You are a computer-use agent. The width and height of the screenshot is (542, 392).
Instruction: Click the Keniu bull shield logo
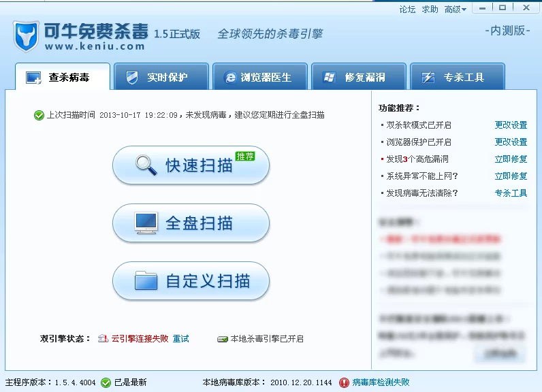26,36
